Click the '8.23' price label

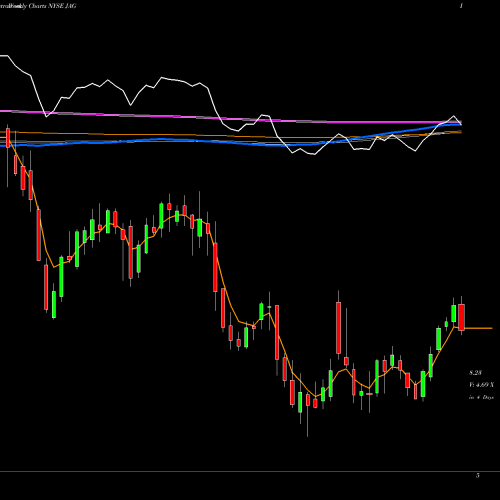coord(475,373)
